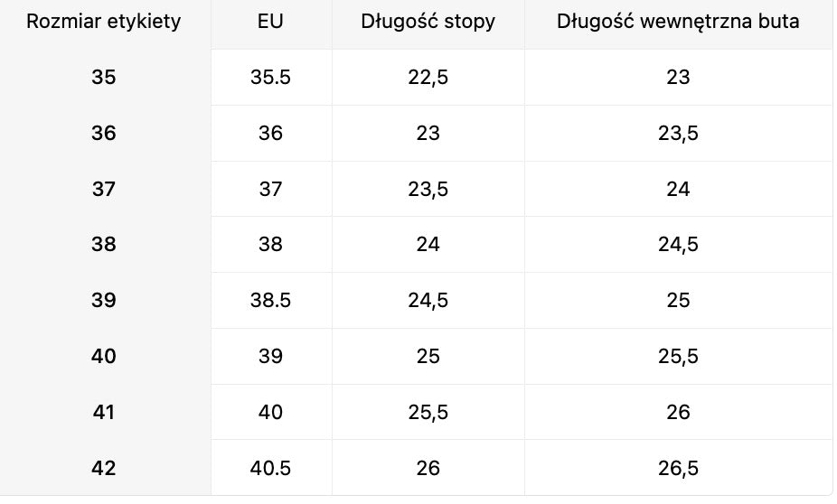This screenshot has height=504, width=837.
Task: Select inner shoe length 23,5 in size 36 row
Action: pyautogui.click(x=678, y=134)
